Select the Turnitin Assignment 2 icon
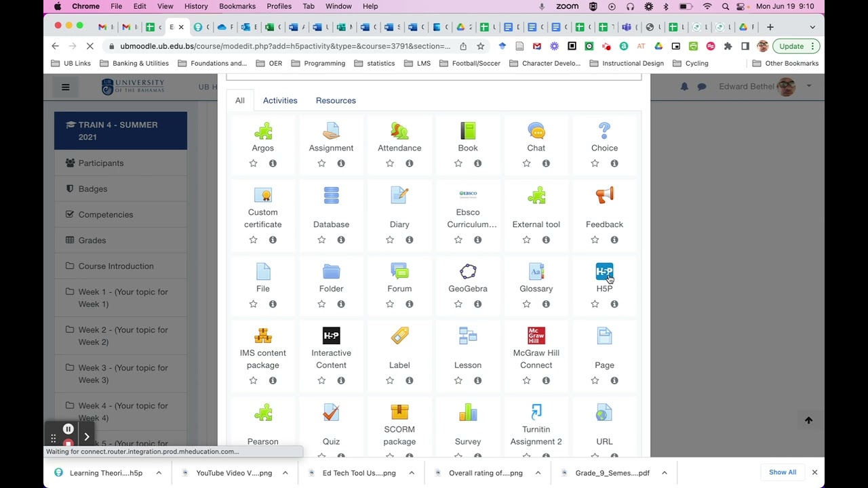The image size is (868, 488). point(536,413)
